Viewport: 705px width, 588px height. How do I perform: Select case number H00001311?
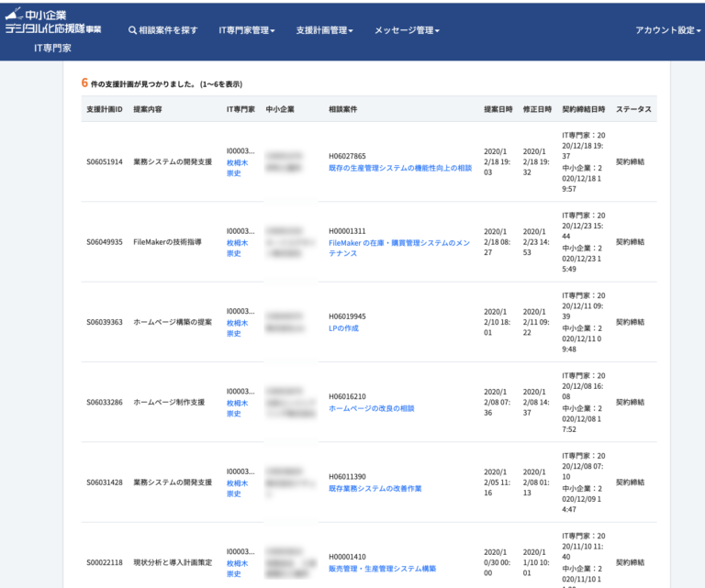coord(347,231)
